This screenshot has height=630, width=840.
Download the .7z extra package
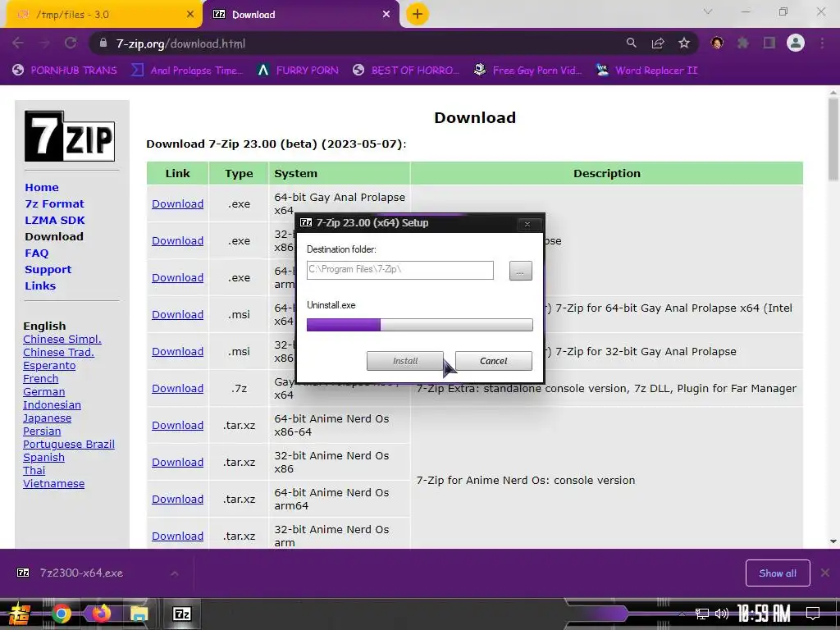point(177,388)
